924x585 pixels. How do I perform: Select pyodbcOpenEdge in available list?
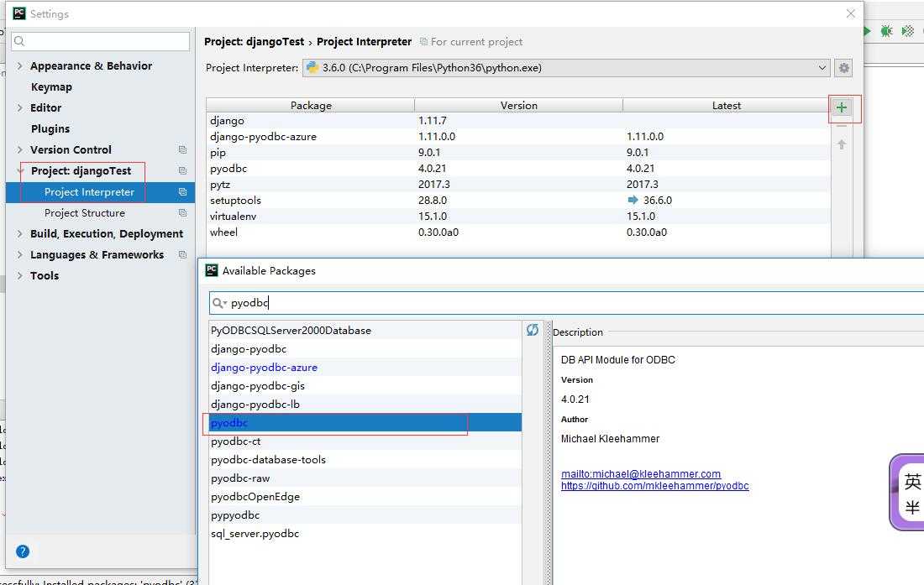click(x=365, y=497)
